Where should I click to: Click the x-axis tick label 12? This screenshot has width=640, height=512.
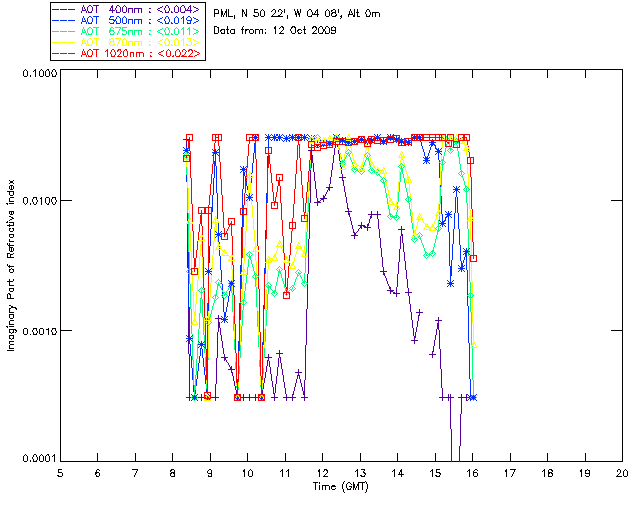[x=322, y=473]
